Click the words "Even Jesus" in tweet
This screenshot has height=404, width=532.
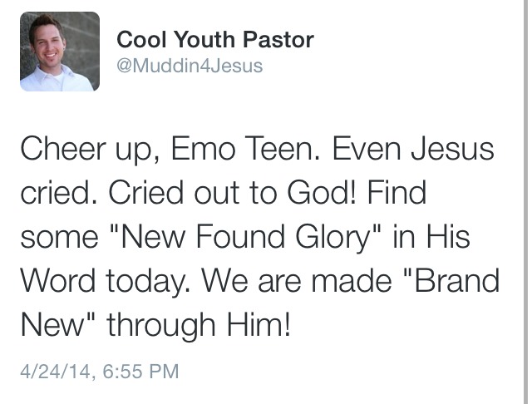pyautogui.click(x=413, y=148)
